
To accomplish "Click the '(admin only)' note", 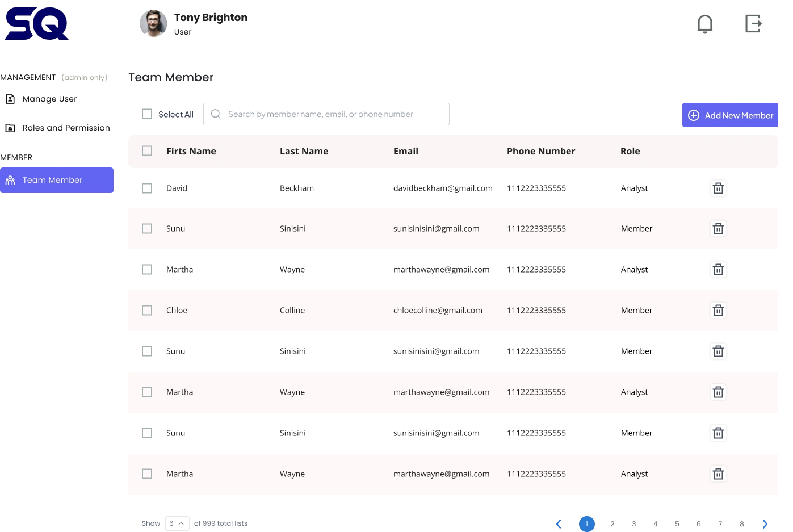I will [x=85, y=77].
